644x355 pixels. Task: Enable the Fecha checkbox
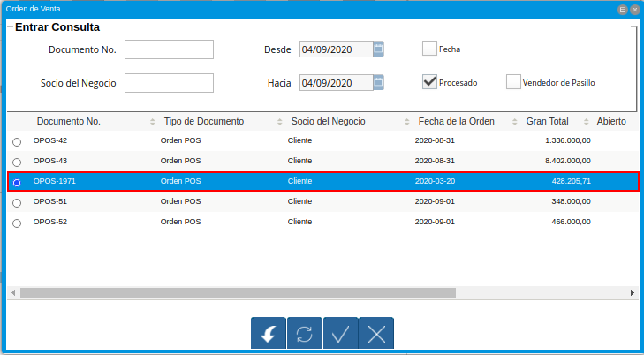coord(429,49)
